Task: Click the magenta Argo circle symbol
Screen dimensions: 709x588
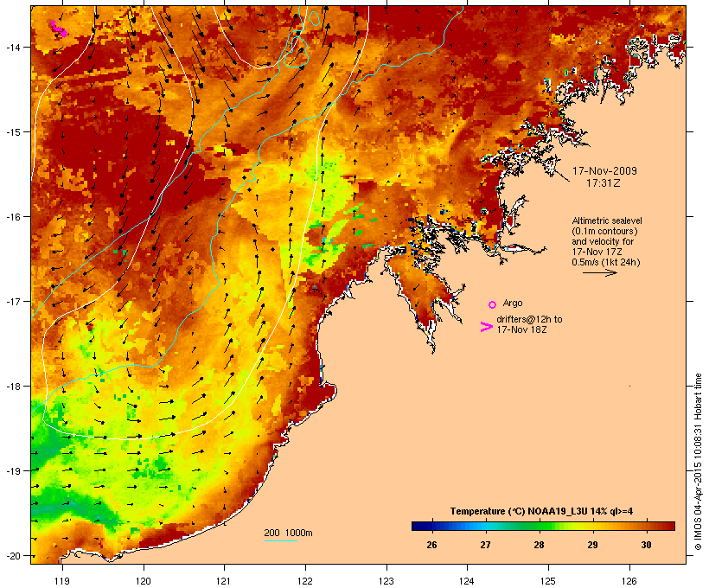Action: (493, 304)
